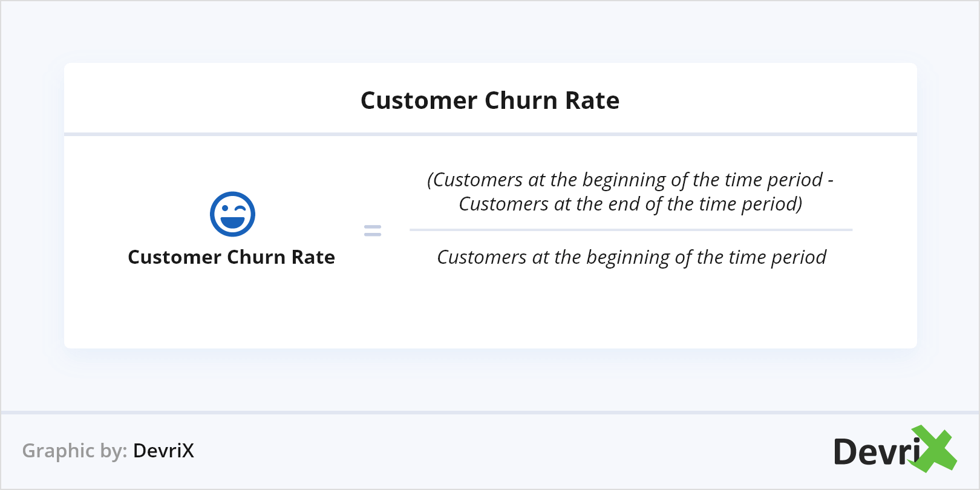This screenshot has width=980, height=490.
Task: Click the word "Churn" in the top heading
Action: (x=521, y=100)
